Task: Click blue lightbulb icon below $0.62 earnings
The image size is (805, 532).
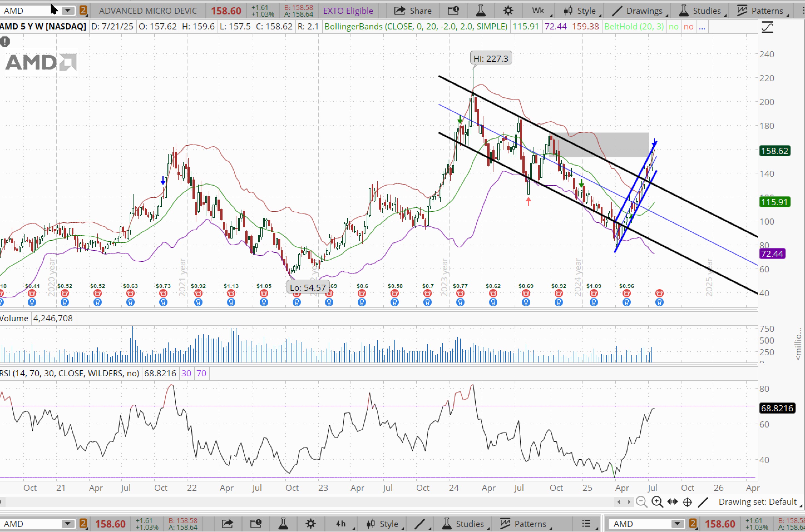Action: point(493,302)
